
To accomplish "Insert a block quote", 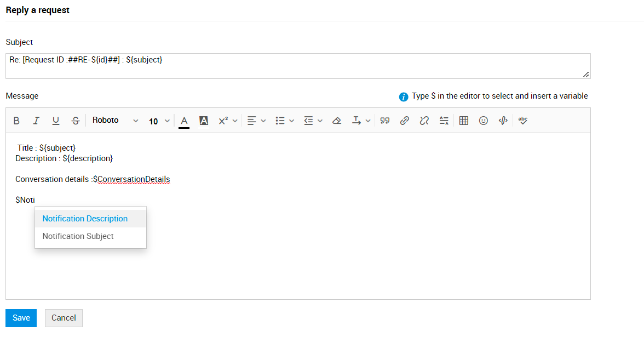I will [385, 121].
